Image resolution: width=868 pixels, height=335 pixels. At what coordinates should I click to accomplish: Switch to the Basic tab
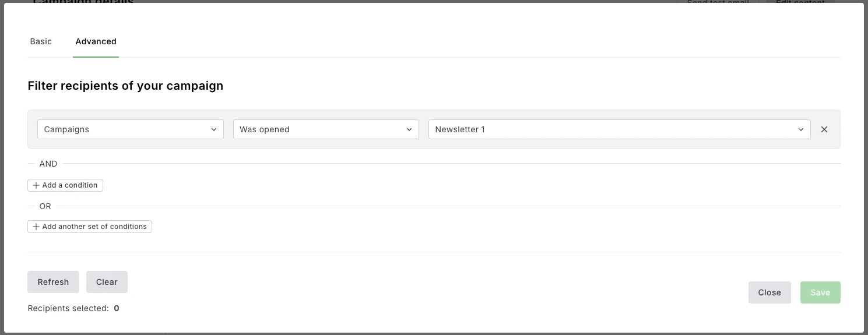pos(41,41)
